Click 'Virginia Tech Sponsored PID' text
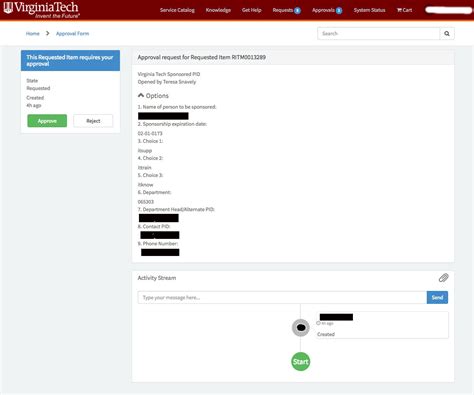The height and width of the screenshot is (395, 474). point(169,74)
